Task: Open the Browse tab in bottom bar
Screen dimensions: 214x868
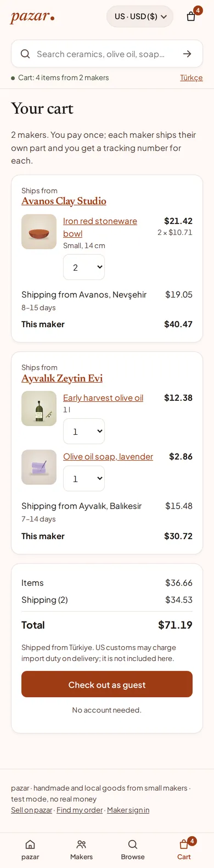Action: [x=133, y=850]
